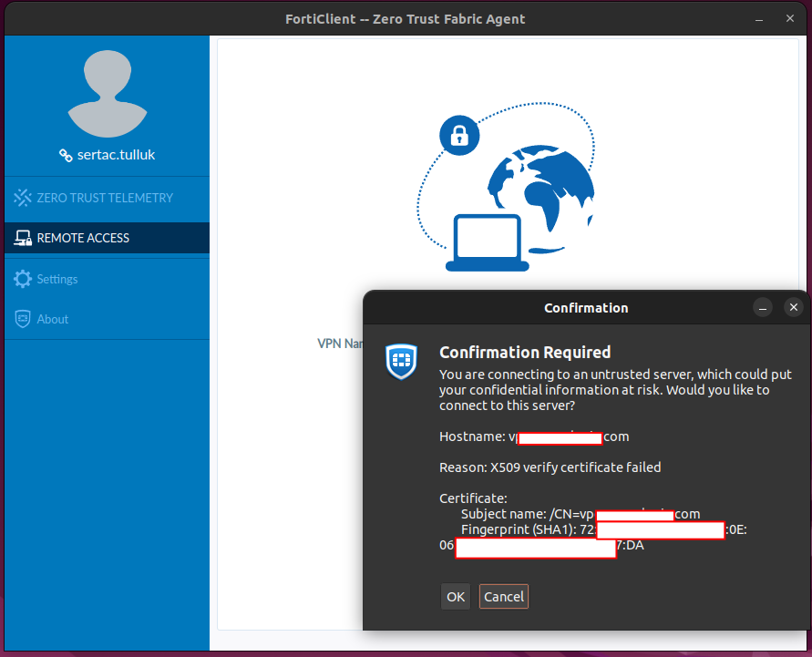Click the FortiClient shield icon in the dialog
This screenshot has height=657, width=812.
click(401, 361)
